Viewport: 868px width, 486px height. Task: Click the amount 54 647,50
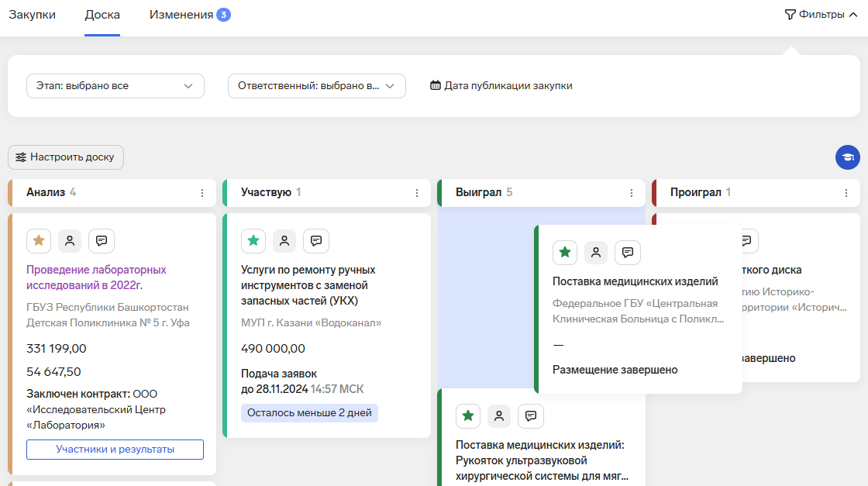point(53,372)
